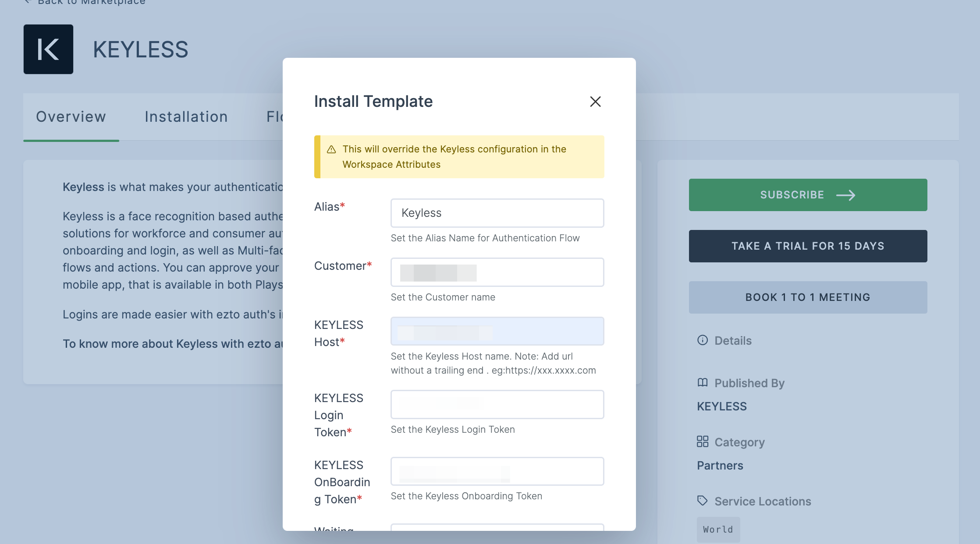Click the Details info icon
Screen dimensions: 980x544
(703, 340)
